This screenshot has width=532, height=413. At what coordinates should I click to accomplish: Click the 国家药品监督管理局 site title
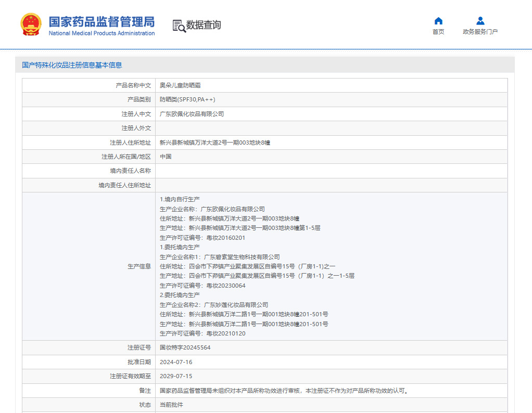pos(102,21)
